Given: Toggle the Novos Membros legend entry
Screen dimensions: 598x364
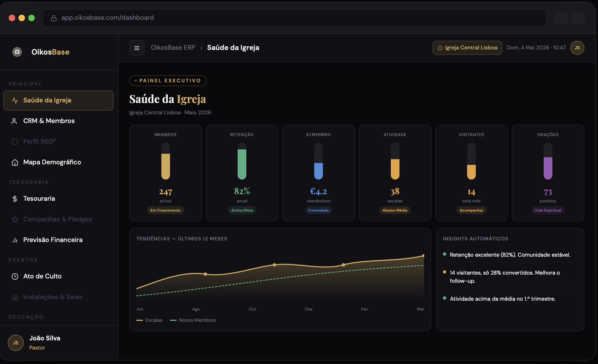Looking at the screenshot, I should pos(193,320).
